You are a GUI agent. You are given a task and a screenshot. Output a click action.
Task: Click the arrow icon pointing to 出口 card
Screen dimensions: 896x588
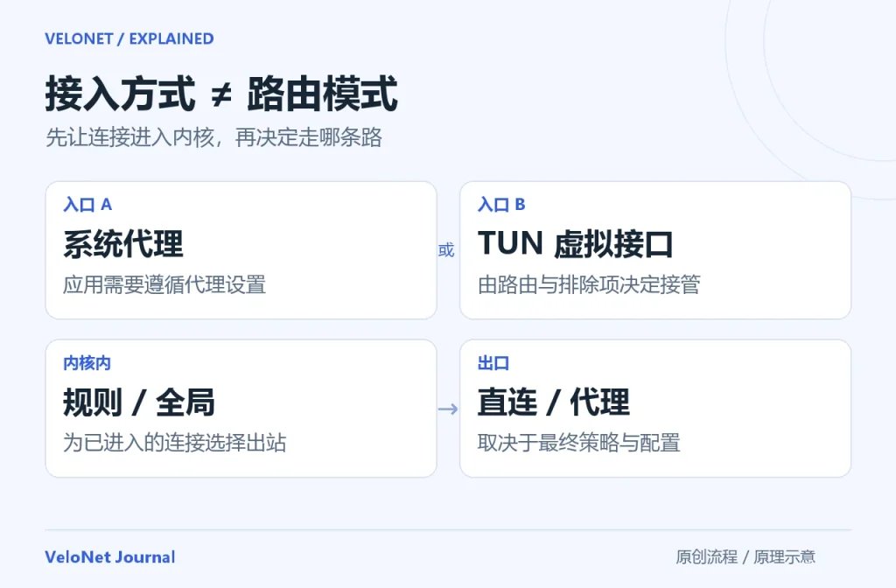pos(448,409)
